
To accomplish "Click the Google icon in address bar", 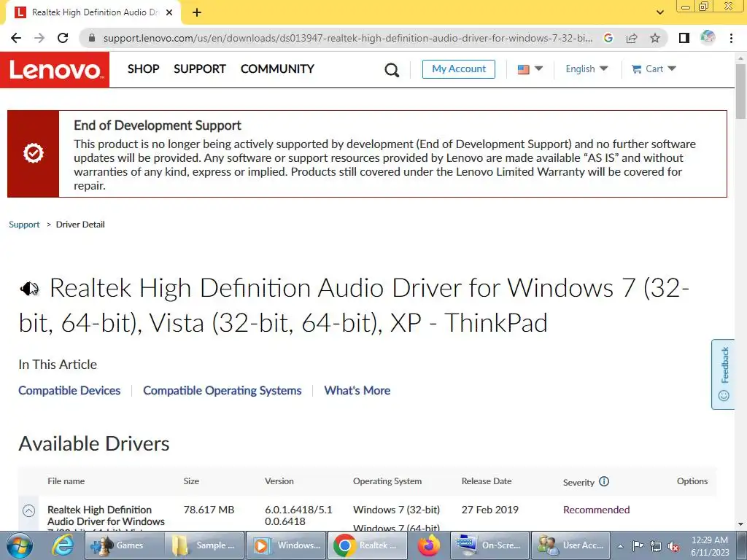I will click(608, 38).
